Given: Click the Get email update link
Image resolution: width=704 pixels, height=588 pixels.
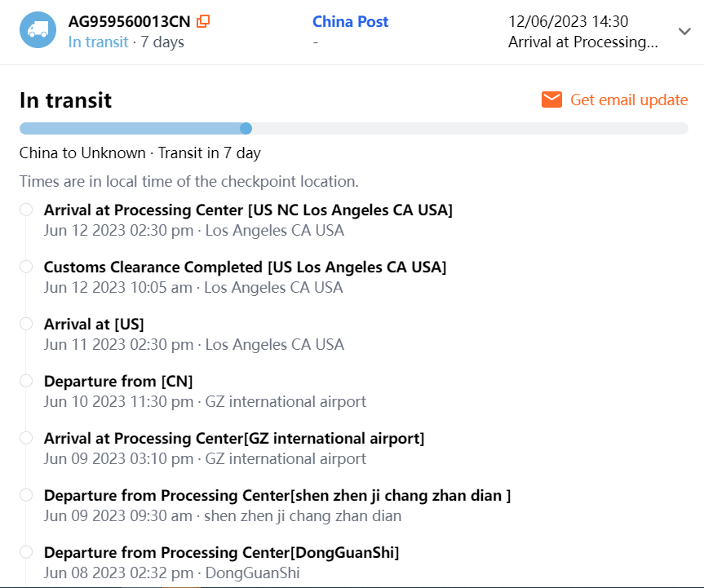Looking at the screenshot, I should pos(629,99).
